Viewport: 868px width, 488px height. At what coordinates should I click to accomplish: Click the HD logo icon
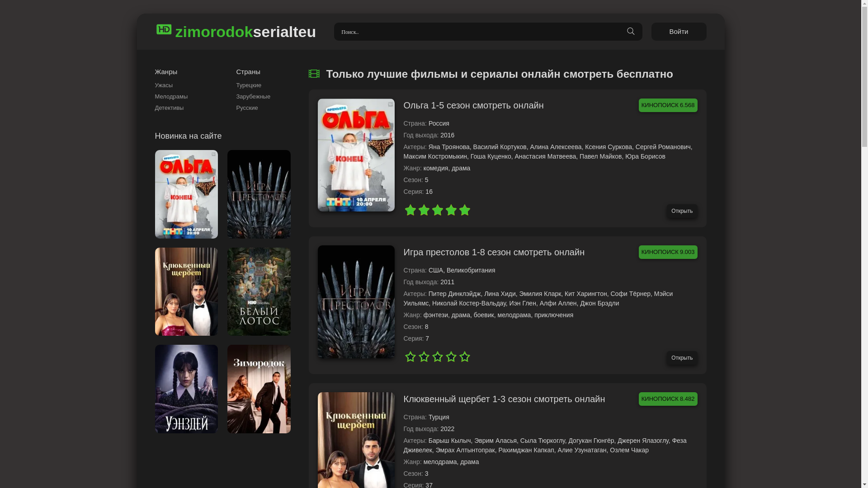click(164, 29)
